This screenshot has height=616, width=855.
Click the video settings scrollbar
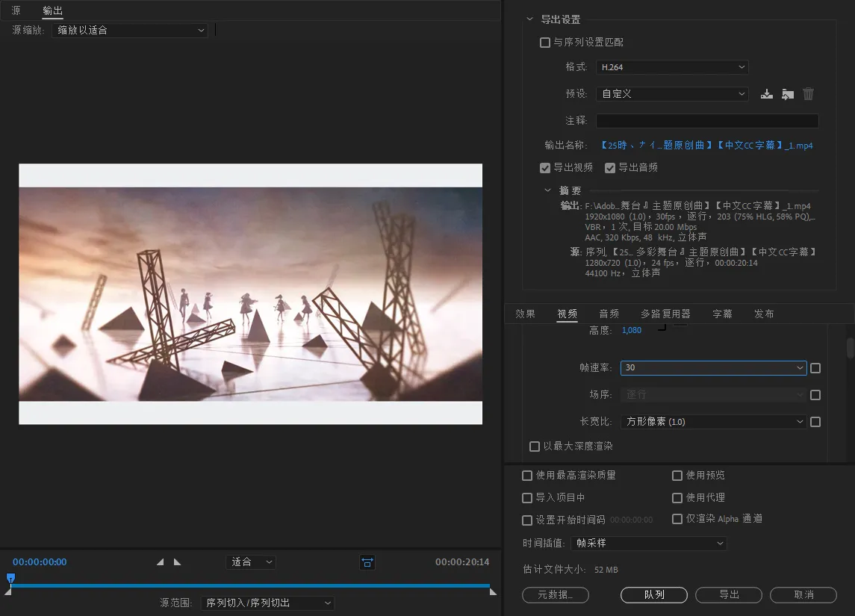tap(850, 348)
